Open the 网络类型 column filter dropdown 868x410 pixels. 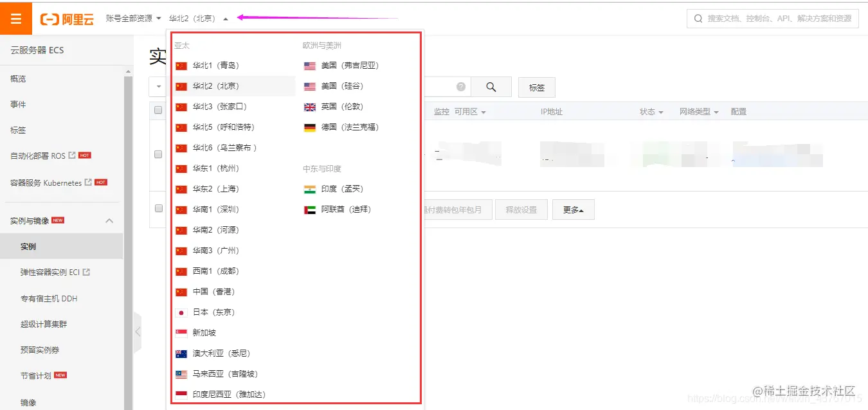[699, 112]
